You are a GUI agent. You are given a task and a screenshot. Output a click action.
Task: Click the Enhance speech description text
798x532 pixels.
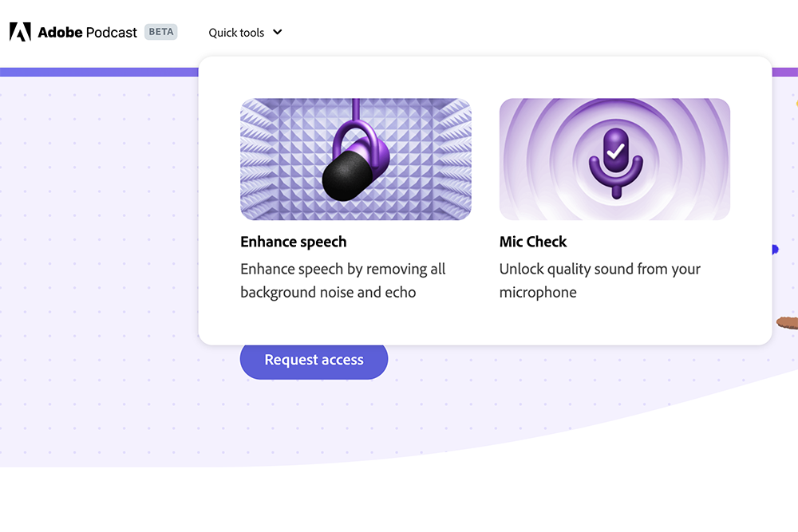coord(342,280)
